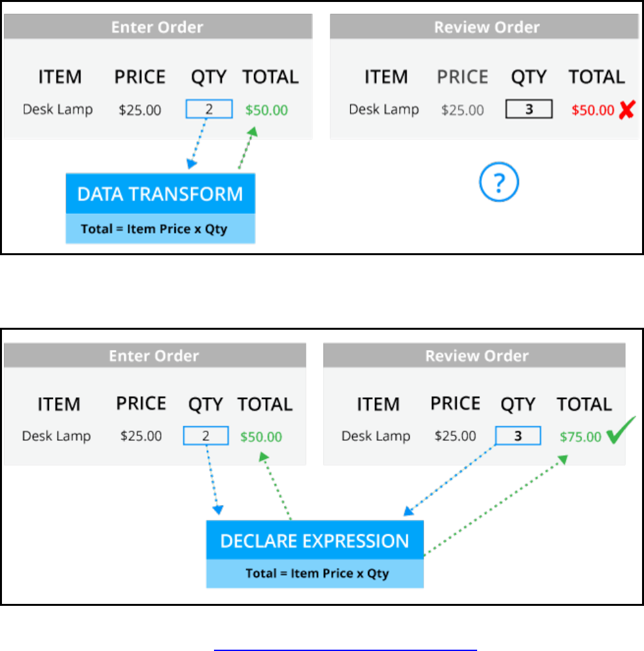Click the DATA TRANSFORM blue box
644x651 pixels.
[160, 194]
